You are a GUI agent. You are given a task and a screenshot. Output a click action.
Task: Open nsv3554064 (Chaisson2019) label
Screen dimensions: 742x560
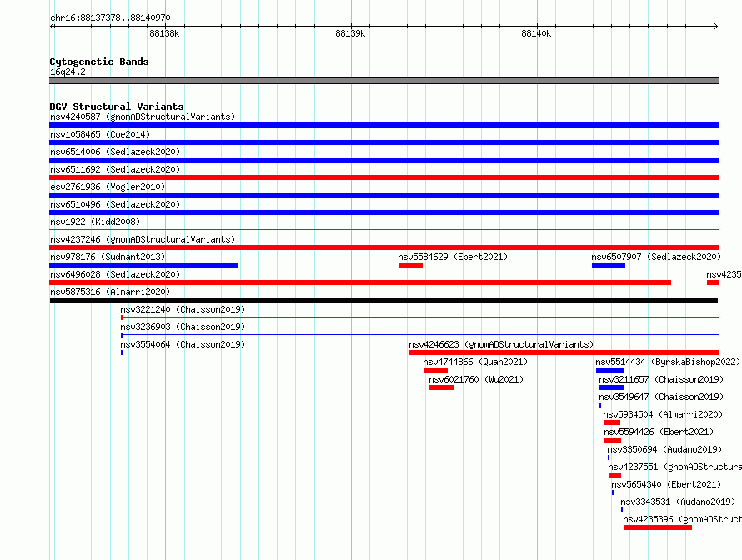pos(183,344)
